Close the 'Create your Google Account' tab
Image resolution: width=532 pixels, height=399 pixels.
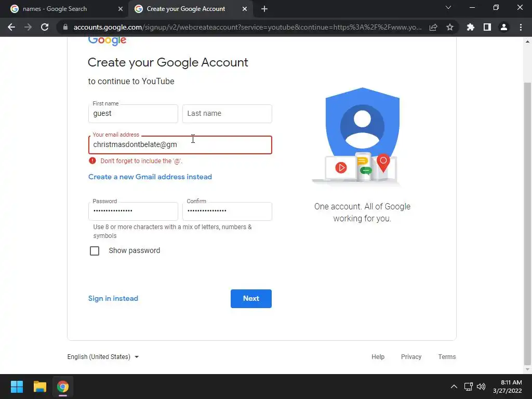click(245, 9)
